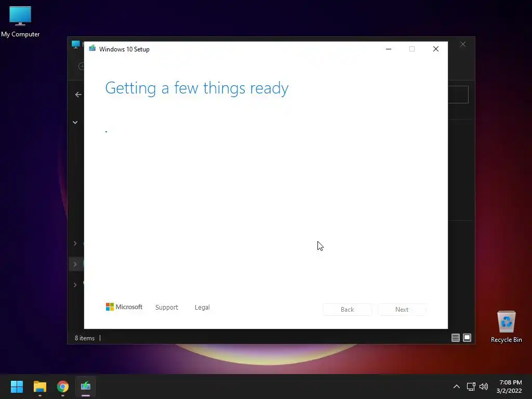532x399 pixels.
Task: Select Windows 10 Setup taskbar icon
Action: (86, 387)
